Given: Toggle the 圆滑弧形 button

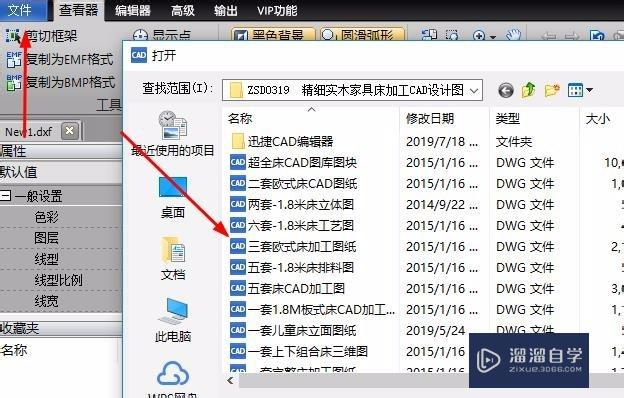Looking at the screenshot, I should [362, 35].
